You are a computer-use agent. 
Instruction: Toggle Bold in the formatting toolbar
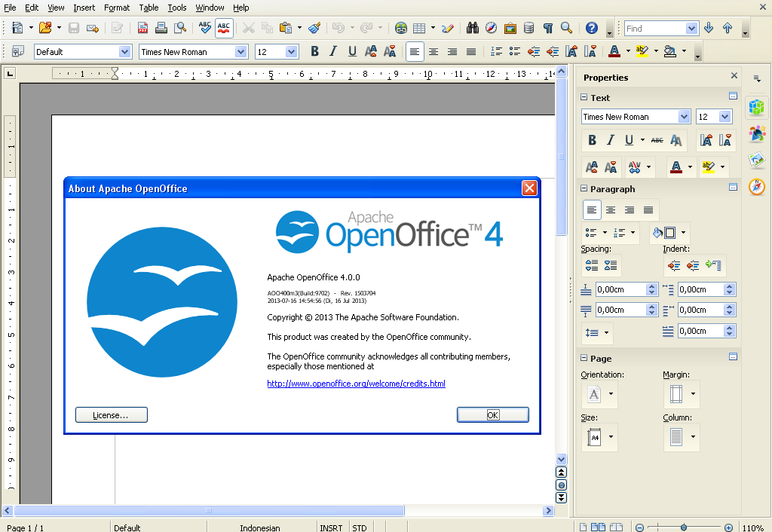point(314,51)
